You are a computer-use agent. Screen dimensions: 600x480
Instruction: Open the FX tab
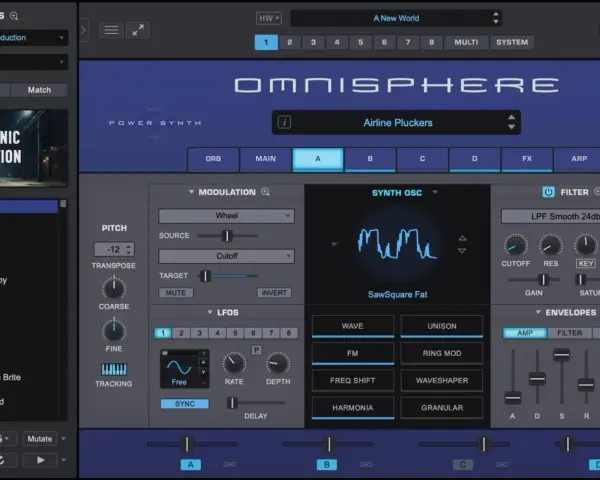pos(527,159)
